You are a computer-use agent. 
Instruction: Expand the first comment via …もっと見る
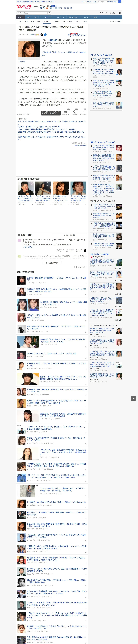pyautogui.click(x=28, y=247)
